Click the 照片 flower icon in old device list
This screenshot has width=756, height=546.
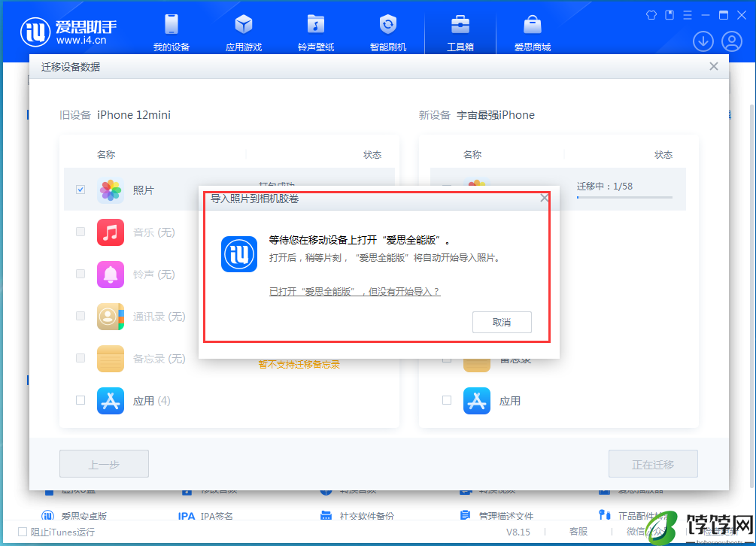click(111, 190)
